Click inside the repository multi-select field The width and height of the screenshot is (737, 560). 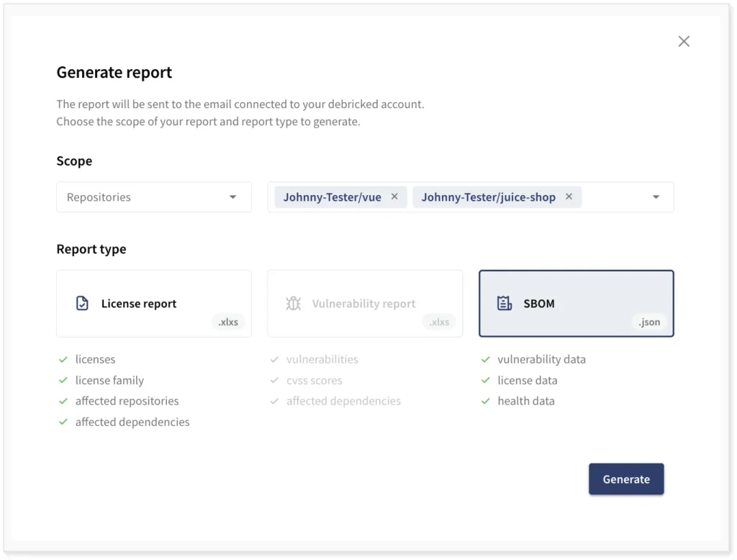click(615, 197)
